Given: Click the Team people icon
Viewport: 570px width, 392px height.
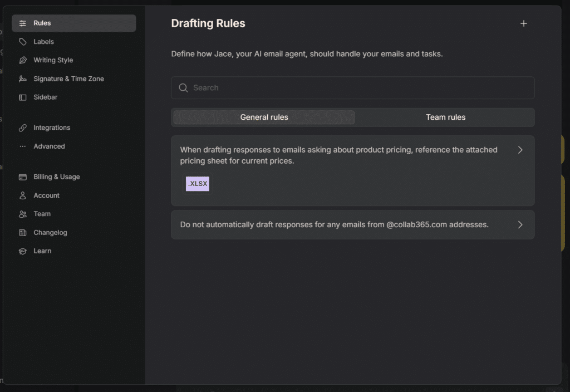Looking at the screenshot, I should point(23,214).
